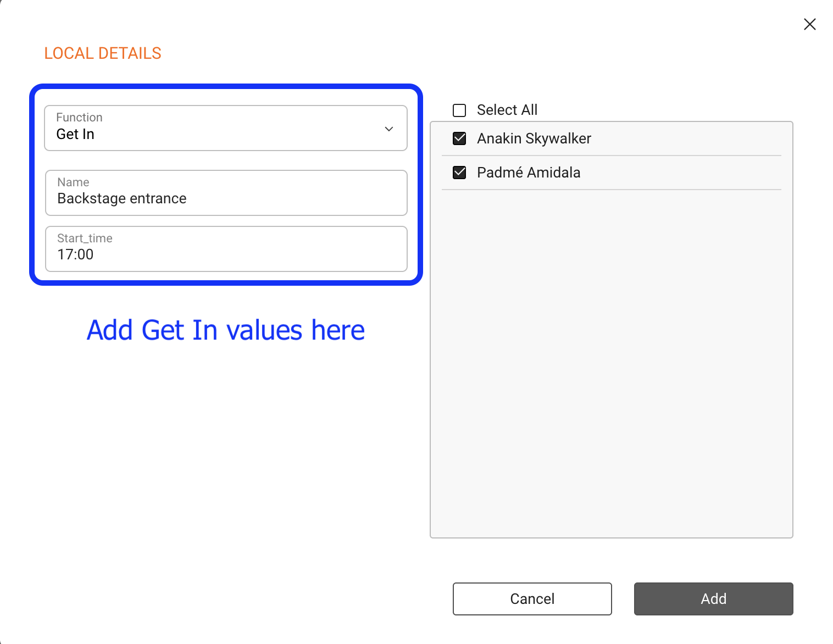Open the Get In function selector
Viewport: 833px width, 644px height.
tap(220, 134)
